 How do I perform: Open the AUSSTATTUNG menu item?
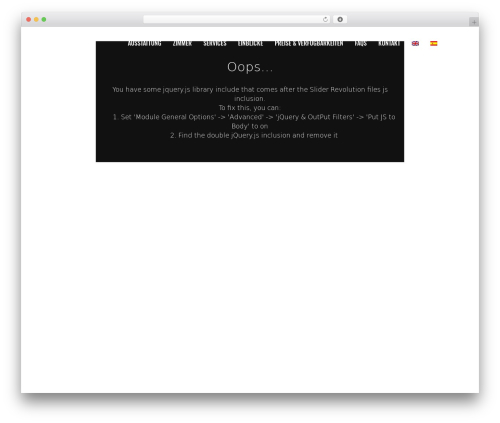[144, 43]
